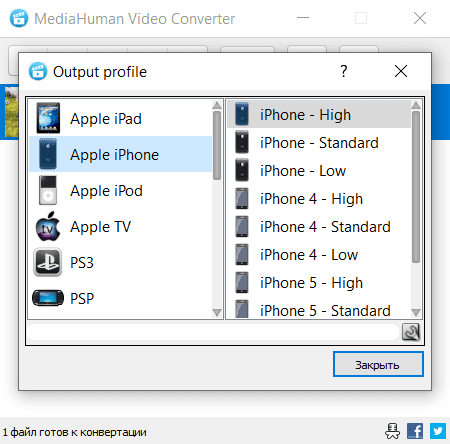Choose the PSP handheld console icon
This screenshot has width=450, height=444.
[x=48, y=298]
